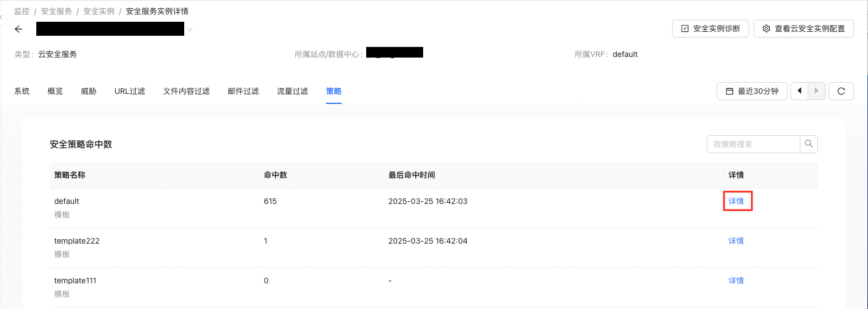Select the URL过滤 tab

coord(130,91)
